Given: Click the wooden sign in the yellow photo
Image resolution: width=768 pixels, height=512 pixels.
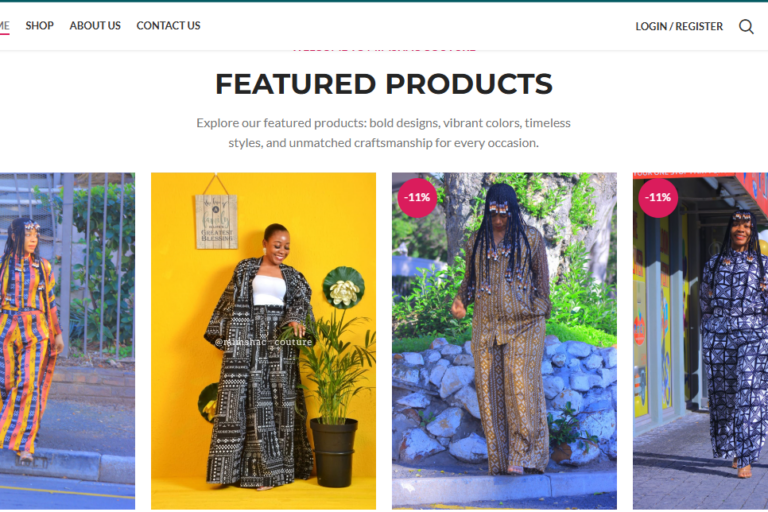Looking at the screenshot, I should point(216,221).
